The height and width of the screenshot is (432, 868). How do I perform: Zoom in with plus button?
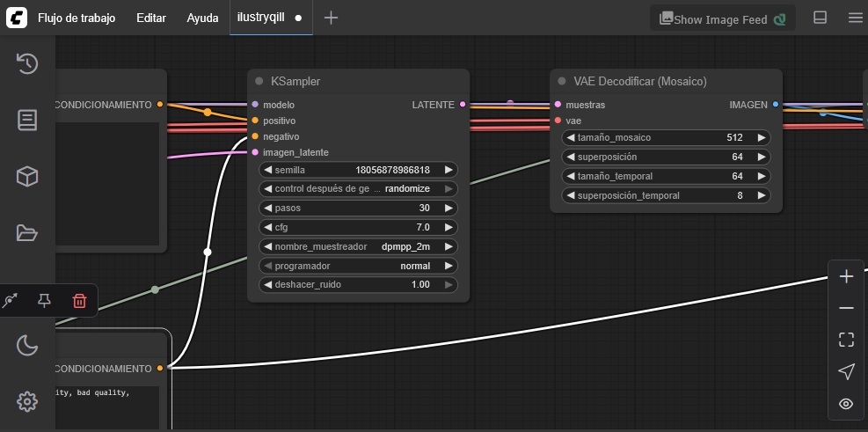click(846, 276)
